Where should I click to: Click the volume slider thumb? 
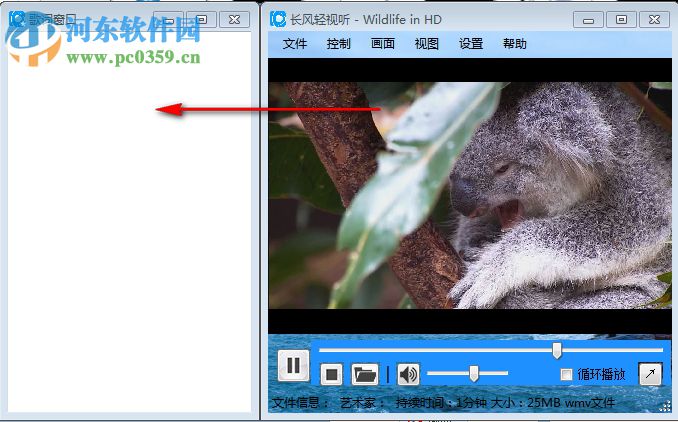pyautogui.click(x=474, y=373)
